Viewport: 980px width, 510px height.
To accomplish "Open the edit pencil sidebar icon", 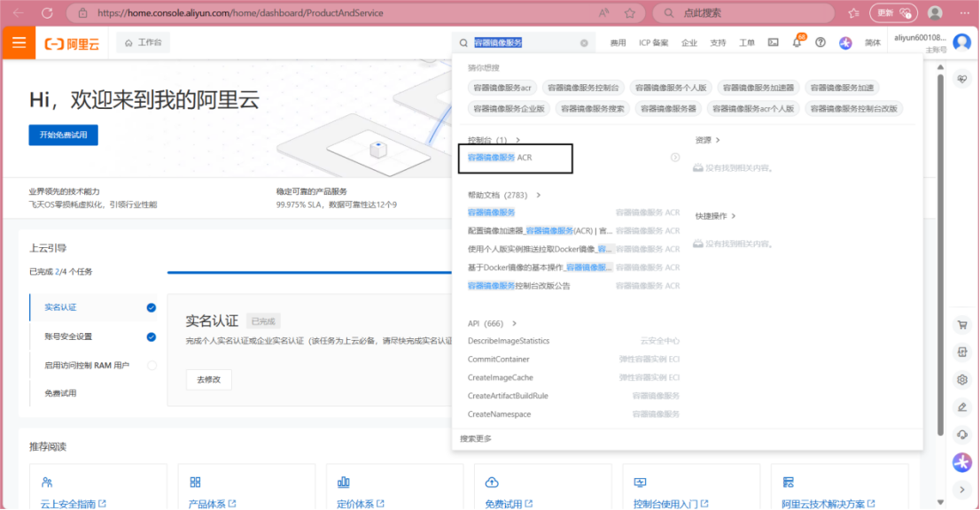I will [962, 407].
